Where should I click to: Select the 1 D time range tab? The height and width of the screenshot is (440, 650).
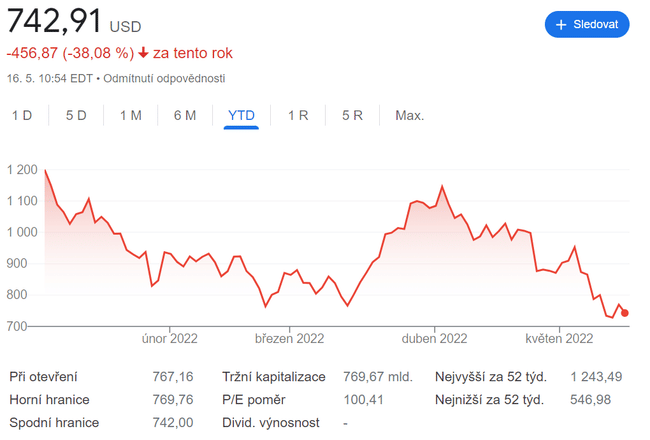22,115
